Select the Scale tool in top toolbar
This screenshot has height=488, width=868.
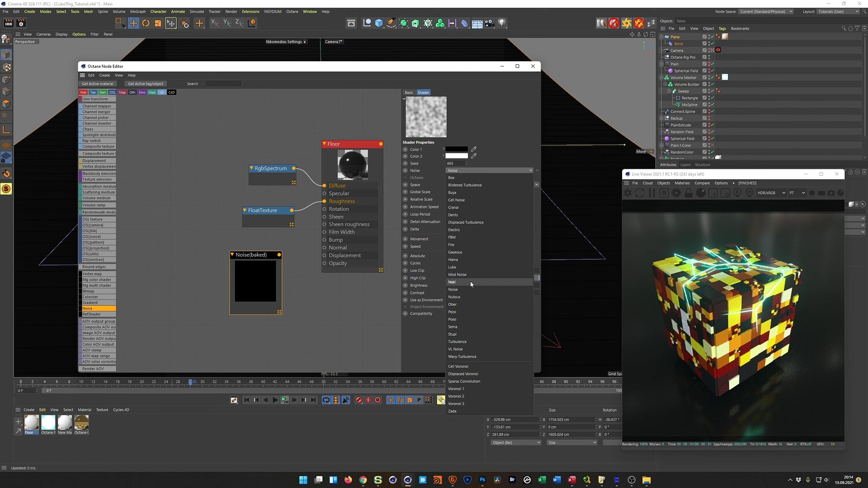click(x=158, y=23)
